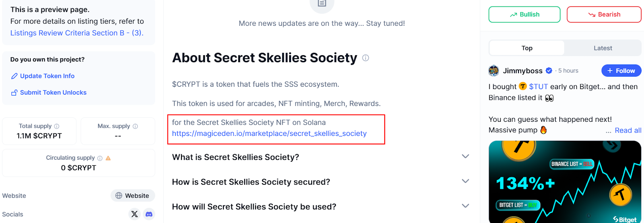
Task: Click info icon beside About Secret Skellies Society
Action: pos(365,58)
